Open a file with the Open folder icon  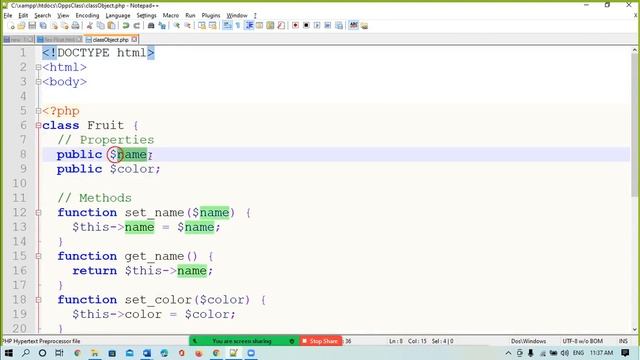tap(21, 26)
